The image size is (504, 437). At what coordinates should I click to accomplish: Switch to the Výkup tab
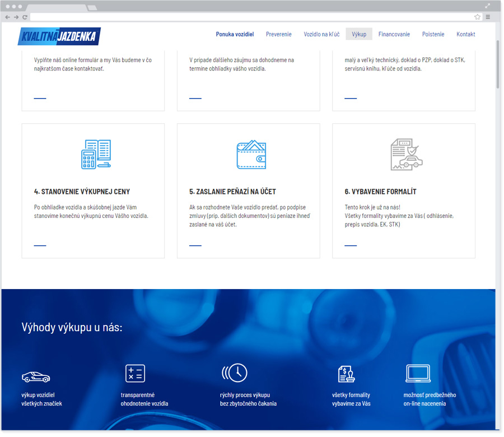click(x=358, y=34)
